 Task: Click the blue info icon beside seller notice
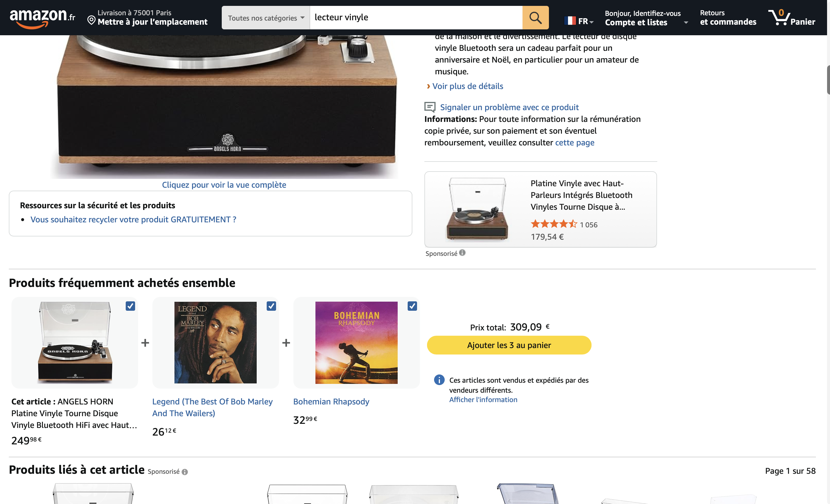pos(439,380)
